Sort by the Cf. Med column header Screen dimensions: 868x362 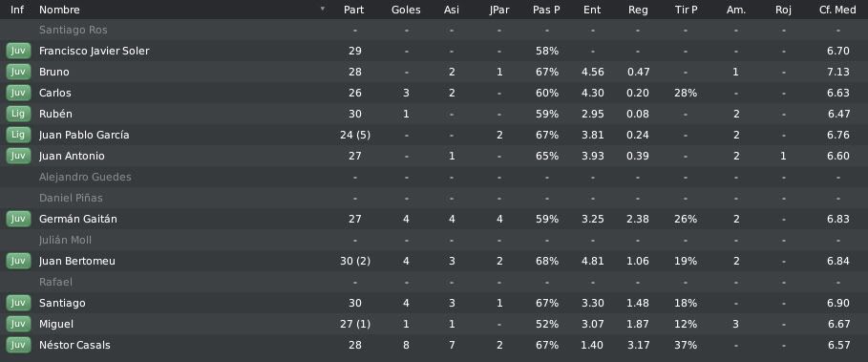[838, 10]
